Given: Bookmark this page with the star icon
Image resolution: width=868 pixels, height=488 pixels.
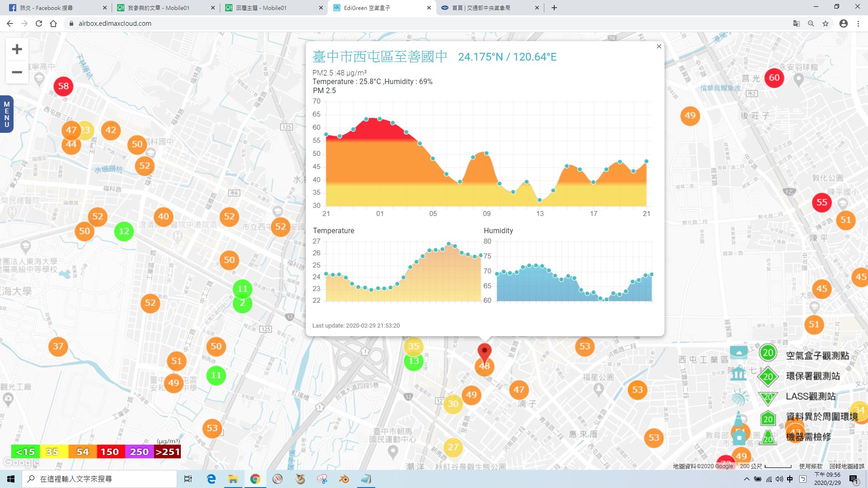Looking at the screenshot, I should [826, 23].
